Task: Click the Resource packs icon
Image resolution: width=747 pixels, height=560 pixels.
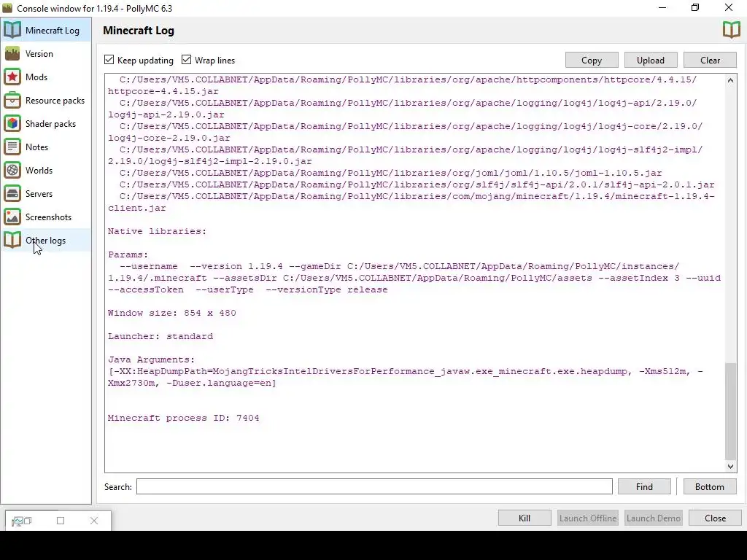Action: 12,100
